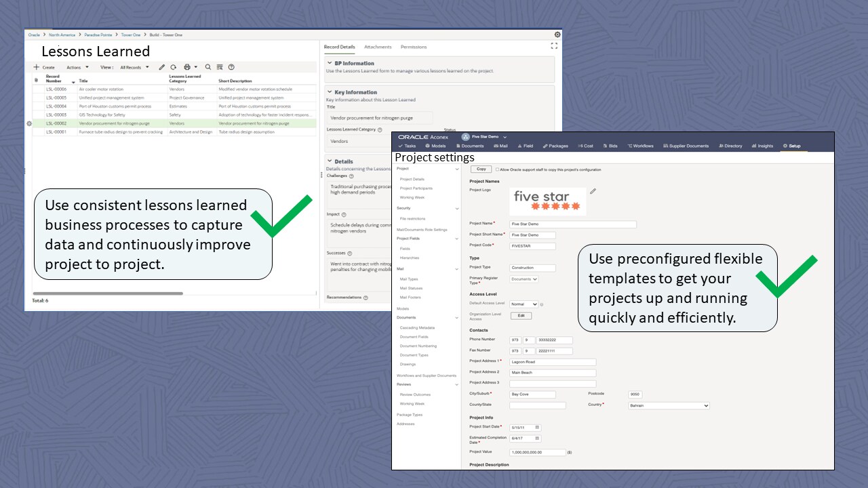868x488 pixels.
Task: Click the attachment column header icon in records table
Action: pos(37,80)
